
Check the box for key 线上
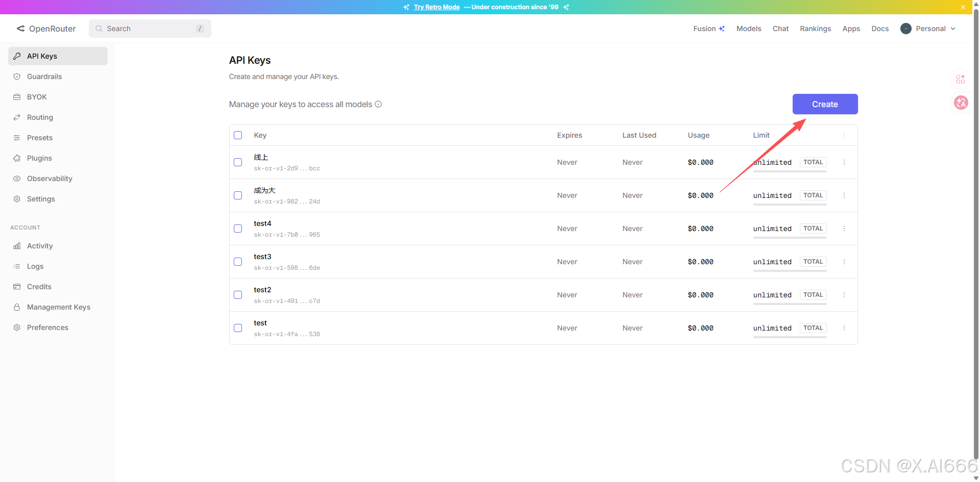(238, 162)
